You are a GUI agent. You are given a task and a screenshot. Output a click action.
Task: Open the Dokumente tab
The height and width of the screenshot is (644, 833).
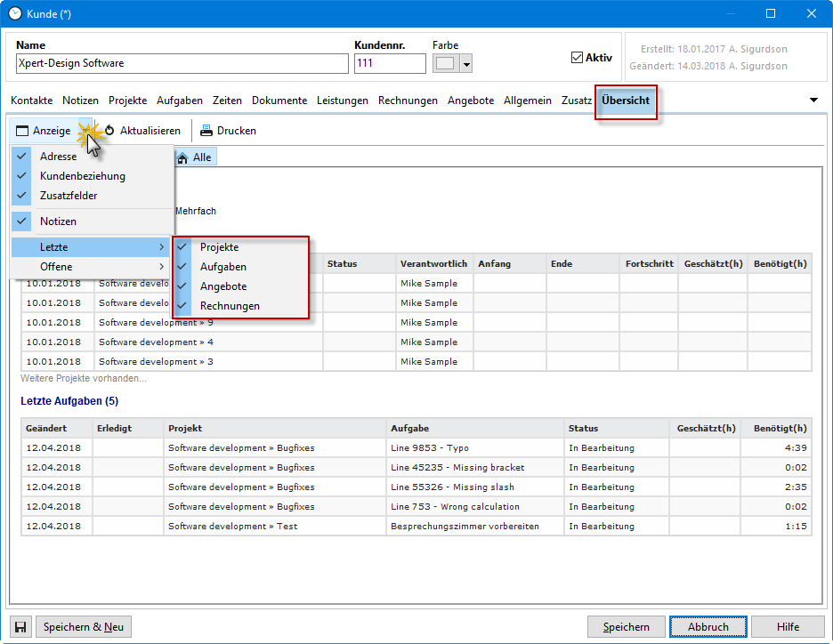(x=279, y=101)
